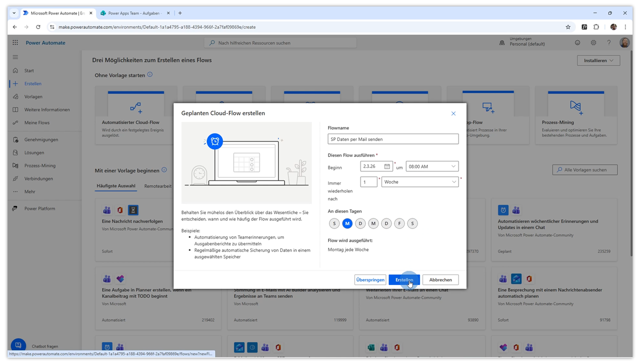Deselect the Monday day button
Image resolution: width=640 pixels, height=364 pixels.
(x=347, y=223)
